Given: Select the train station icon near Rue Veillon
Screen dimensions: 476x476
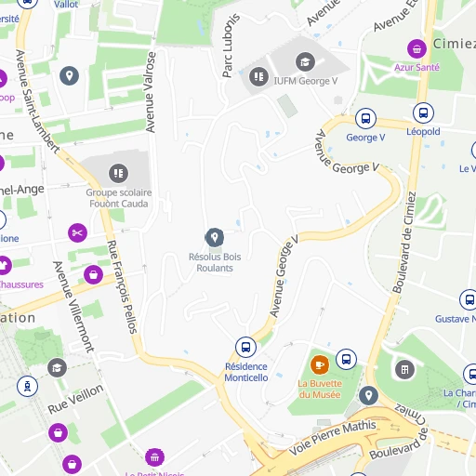Looking at the screenshot, I should coord(28,387).
